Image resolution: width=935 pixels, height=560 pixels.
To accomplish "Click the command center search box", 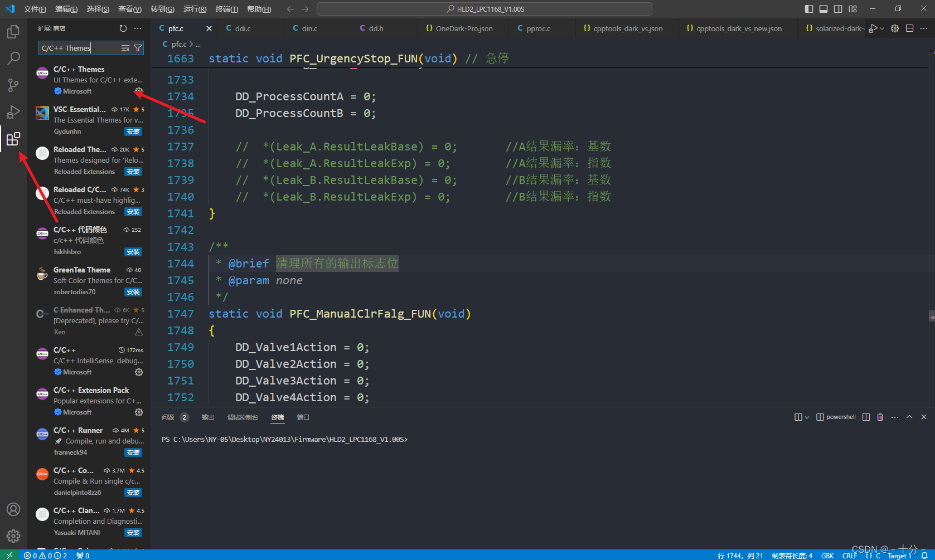I will tap(485, 9).
